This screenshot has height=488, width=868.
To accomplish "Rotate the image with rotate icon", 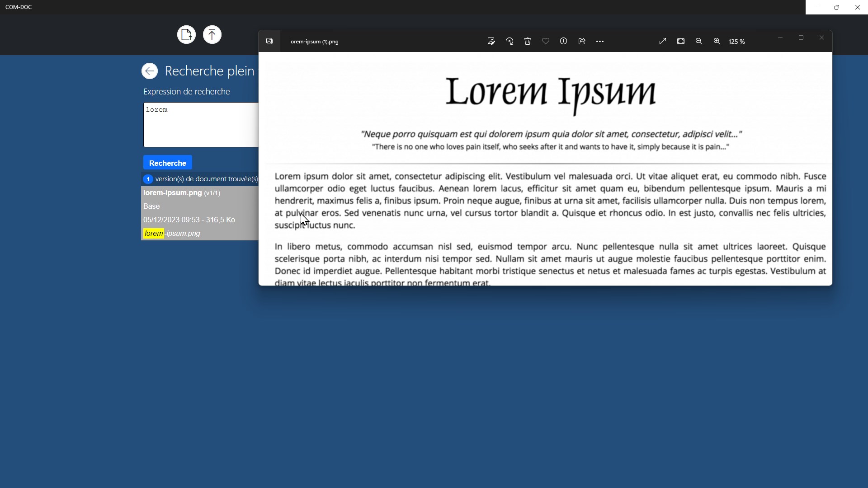I will pyautogui.click(x=509, y=41).
